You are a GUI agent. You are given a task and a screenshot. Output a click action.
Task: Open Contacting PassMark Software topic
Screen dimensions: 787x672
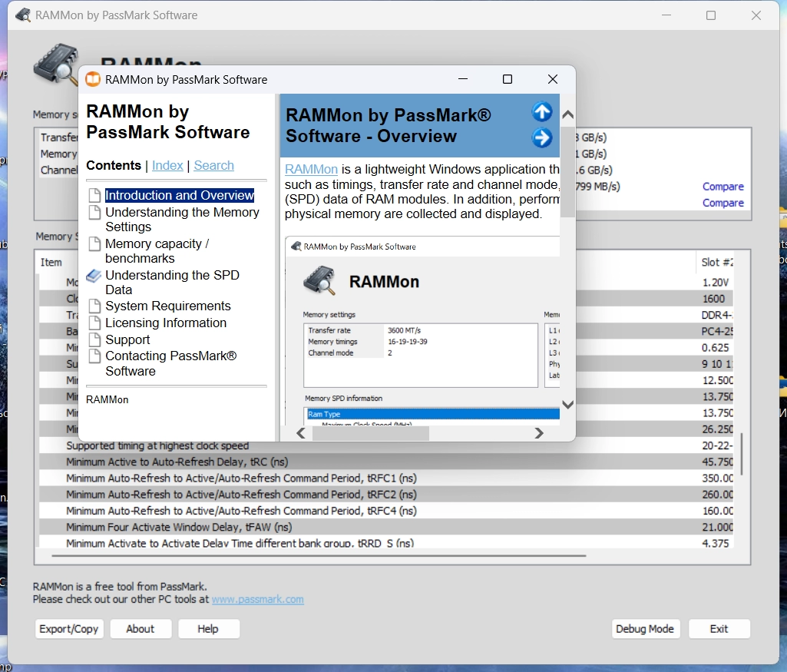pyautogui.click(x=170, y=363)
